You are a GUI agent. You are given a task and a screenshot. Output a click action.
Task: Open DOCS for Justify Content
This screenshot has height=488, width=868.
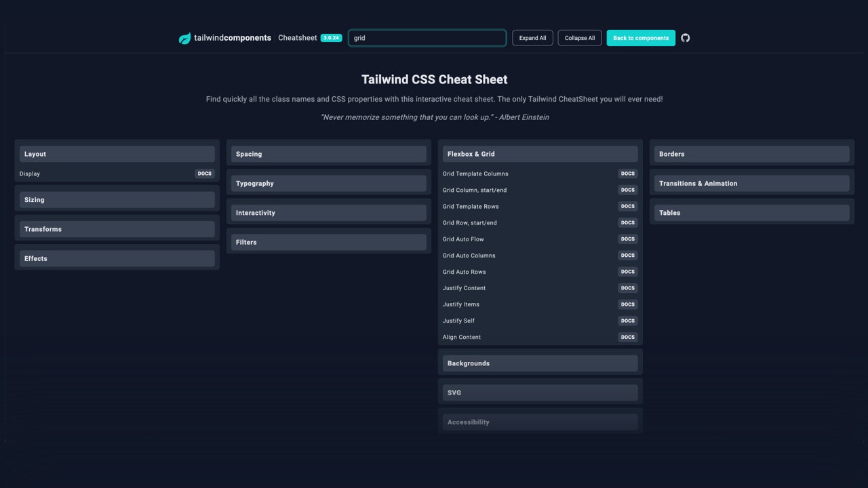tap(628, 288)
